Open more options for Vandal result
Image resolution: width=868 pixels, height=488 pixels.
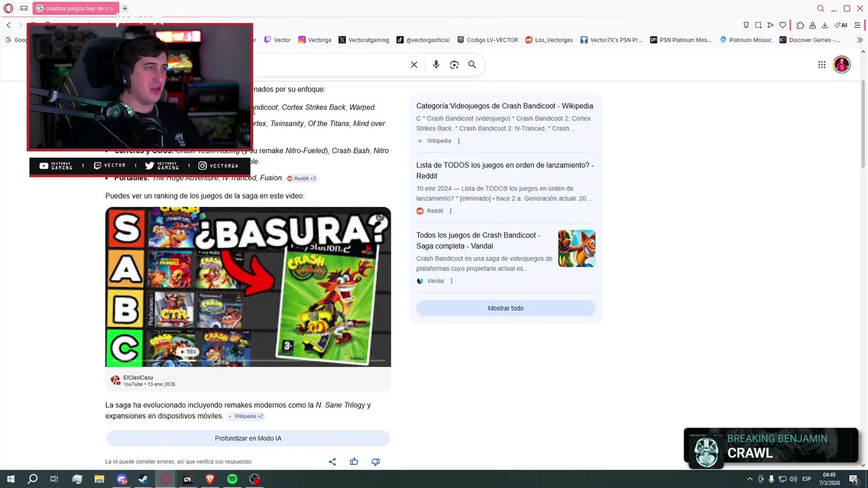(x=452, y=281)
